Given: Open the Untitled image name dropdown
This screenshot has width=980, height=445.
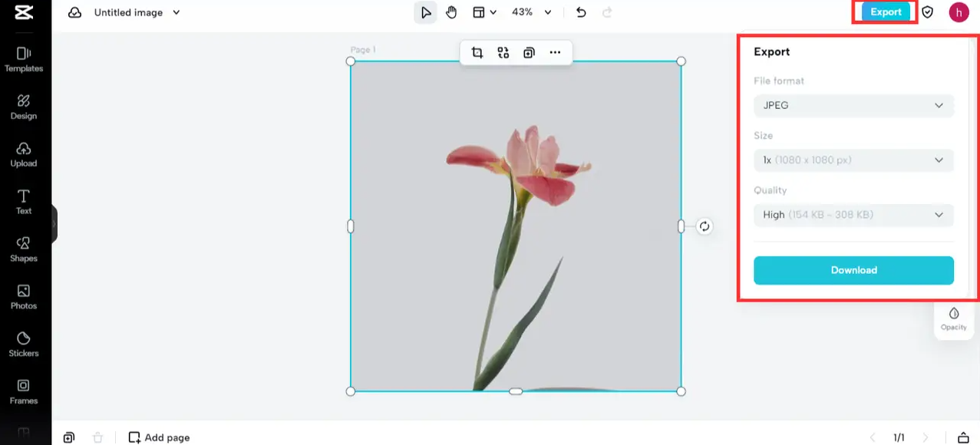Looking at the screenshot, I should click(137, 12).
